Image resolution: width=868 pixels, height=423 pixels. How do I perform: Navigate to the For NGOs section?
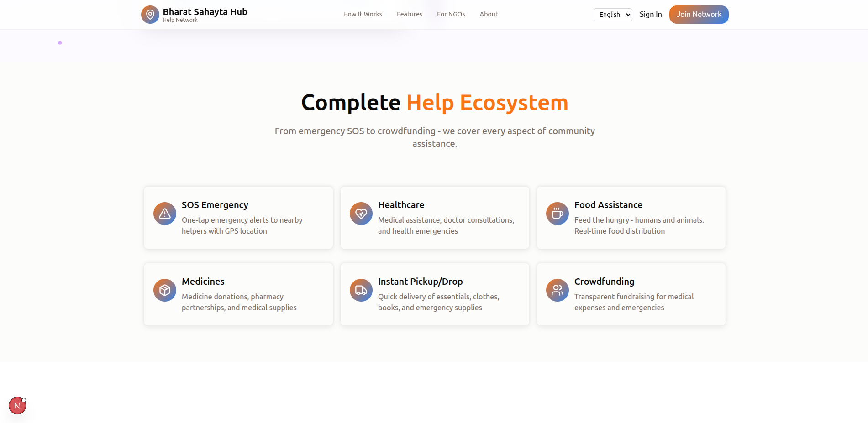(451, 14)
